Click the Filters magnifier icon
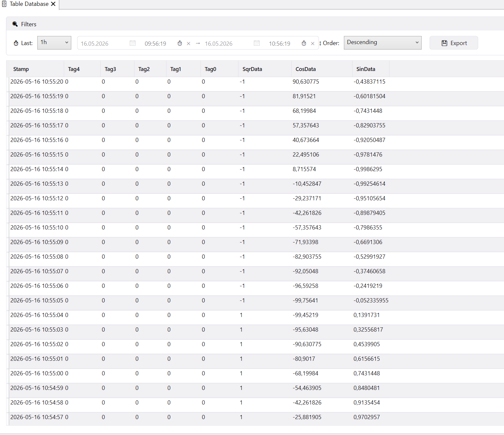 coord(15,24)
